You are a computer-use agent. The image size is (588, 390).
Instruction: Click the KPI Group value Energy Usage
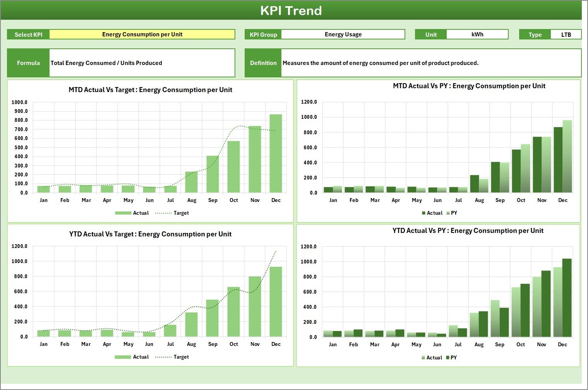tap(343, 34)
